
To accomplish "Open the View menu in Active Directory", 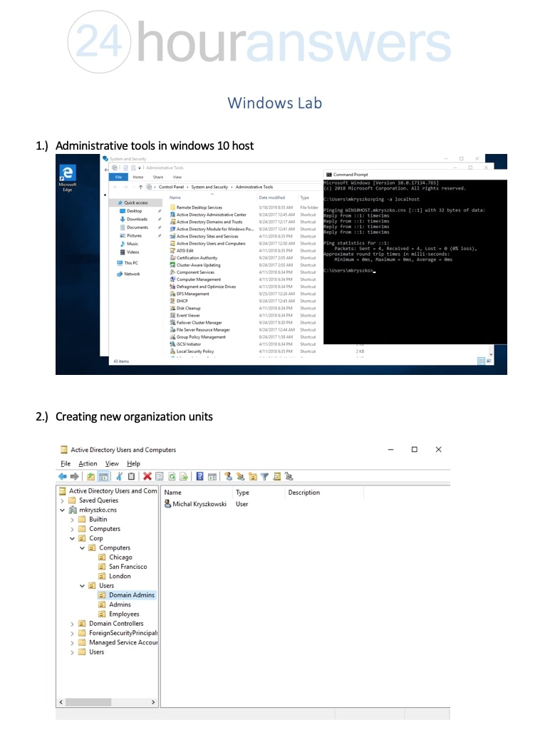I will tap(112, 463).
